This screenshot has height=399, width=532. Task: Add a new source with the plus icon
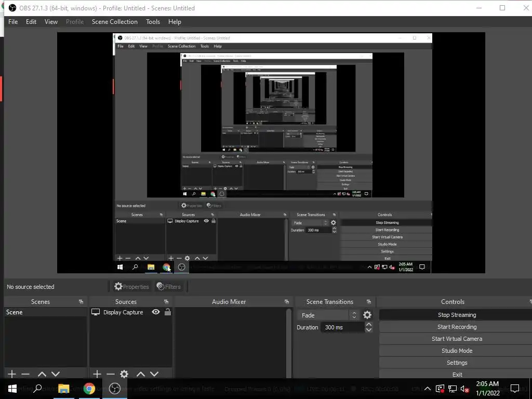[97, 374]
